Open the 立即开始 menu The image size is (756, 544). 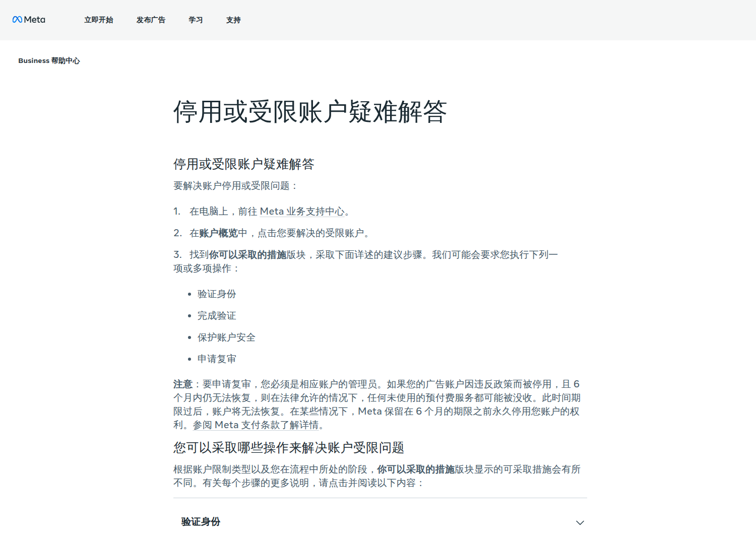(x=99, y=20)
